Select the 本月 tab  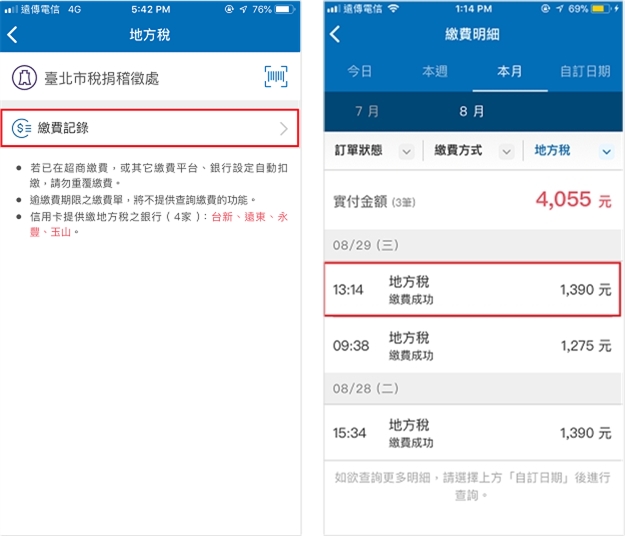point(510,72)
